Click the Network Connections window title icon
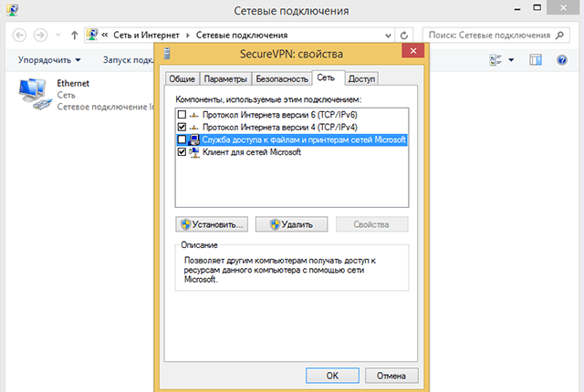This screenshot has height=392, width=584. (x=12, y=10)
